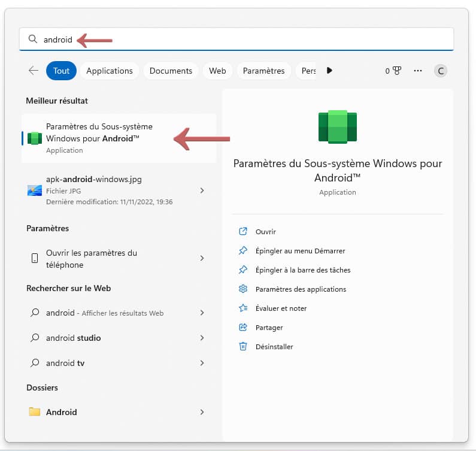Show more filters with play arrow
This screenshot has height=451, width=476.
(x=329, y=71)
